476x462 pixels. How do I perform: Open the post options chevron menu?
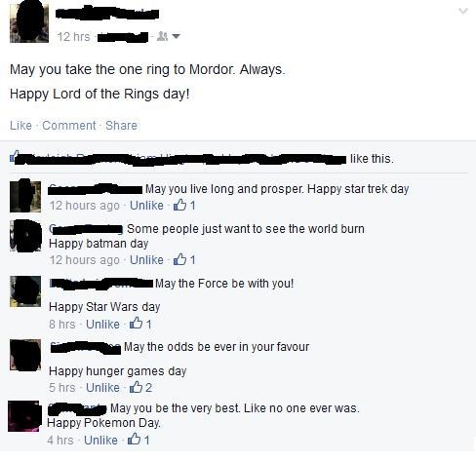[x=463, y=12]
